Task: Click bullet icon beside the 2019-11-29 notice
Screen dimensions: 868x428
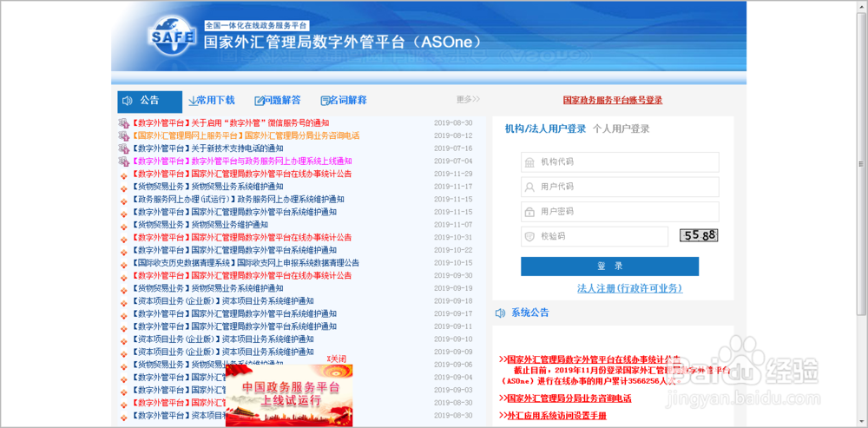Action: point(124,174)
